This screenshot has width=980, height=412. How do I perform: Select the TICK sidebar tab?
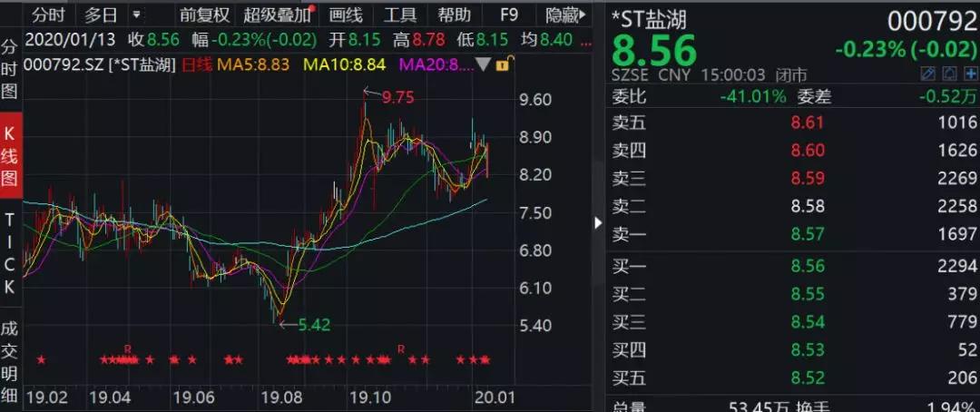[9, 254]
